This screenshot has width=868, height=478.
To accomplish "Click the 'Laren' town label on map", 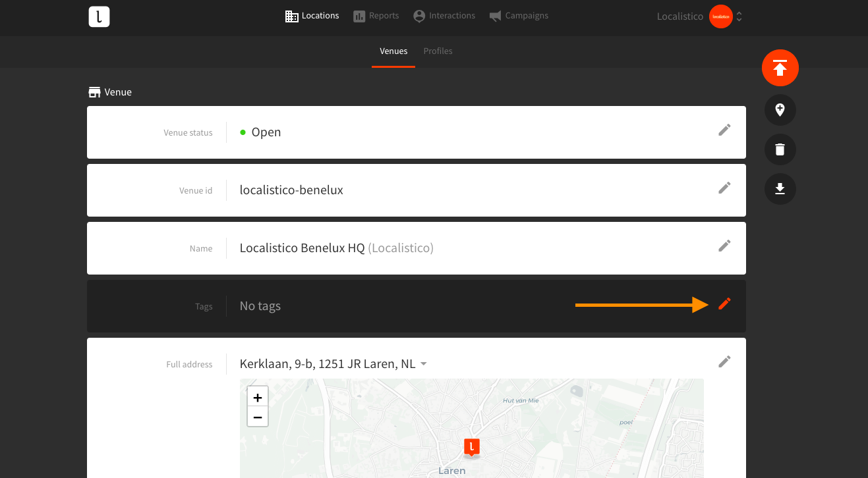I will 452,471.
